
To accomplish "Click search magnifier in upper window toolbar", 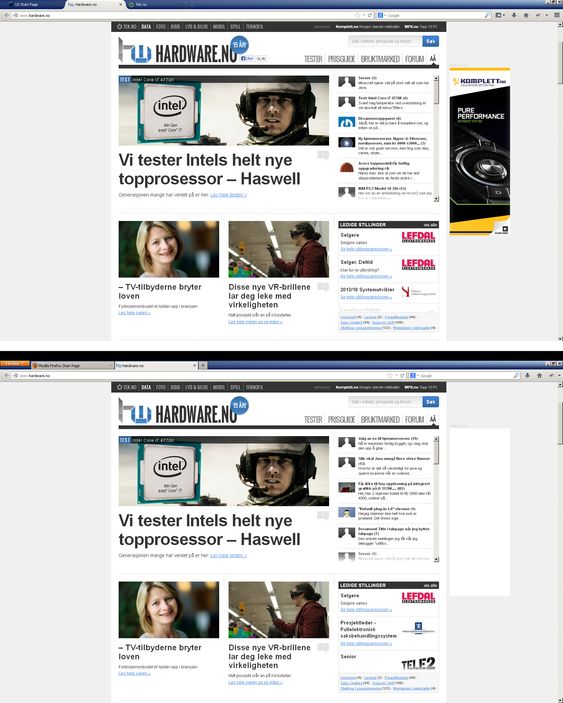I will pos(487,15).
